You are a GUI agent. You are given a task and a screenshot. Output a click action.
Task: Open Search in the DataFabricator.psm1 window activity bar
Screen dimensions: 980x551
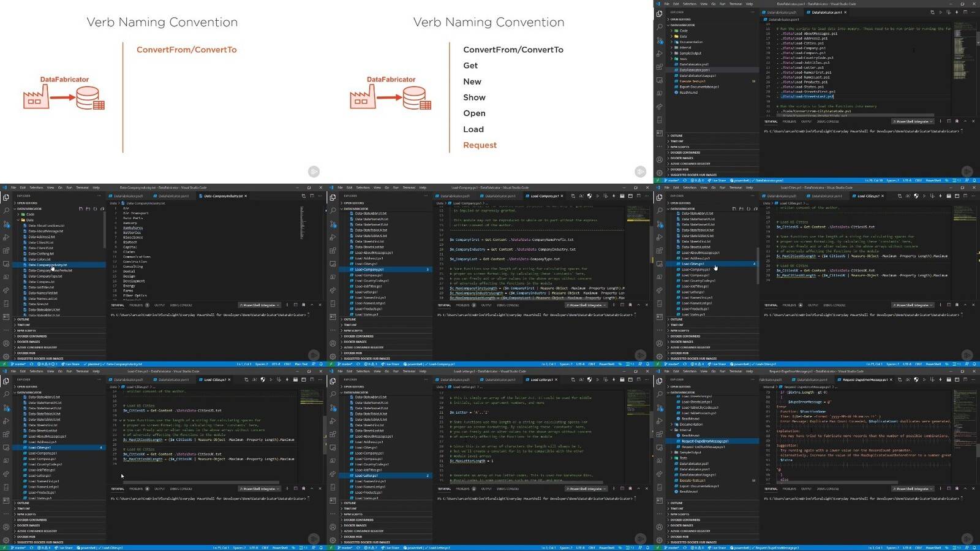point(660,26)
